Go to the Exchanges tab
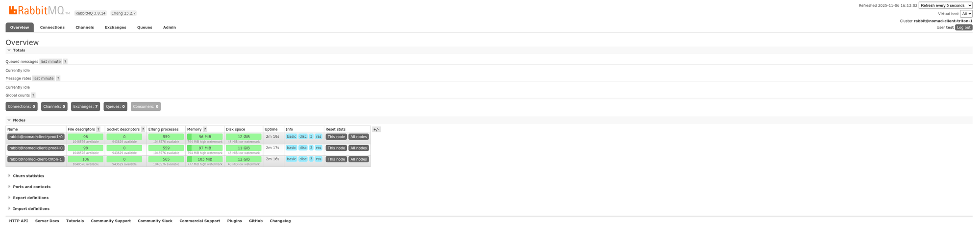The image size is (980, 226). coord(115,27)
